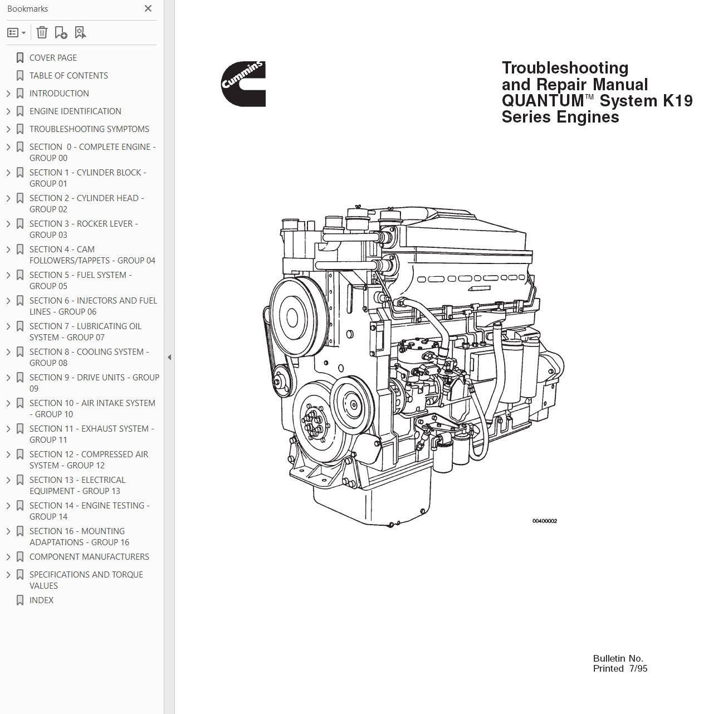Open the bookmarks options menu icon
Viewport: 728px width, 714px height.
16,33
